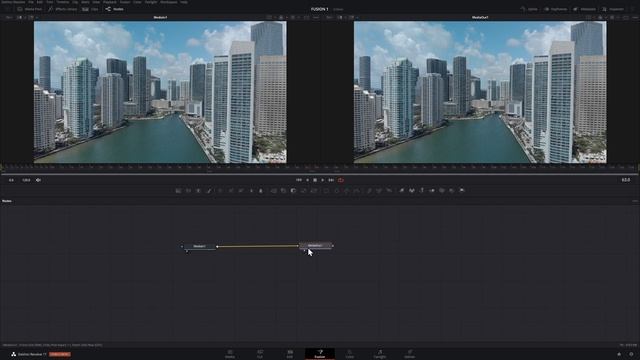Open right viewer zoom dropdown
Viewport: 640px width, 360px height.
329,18
